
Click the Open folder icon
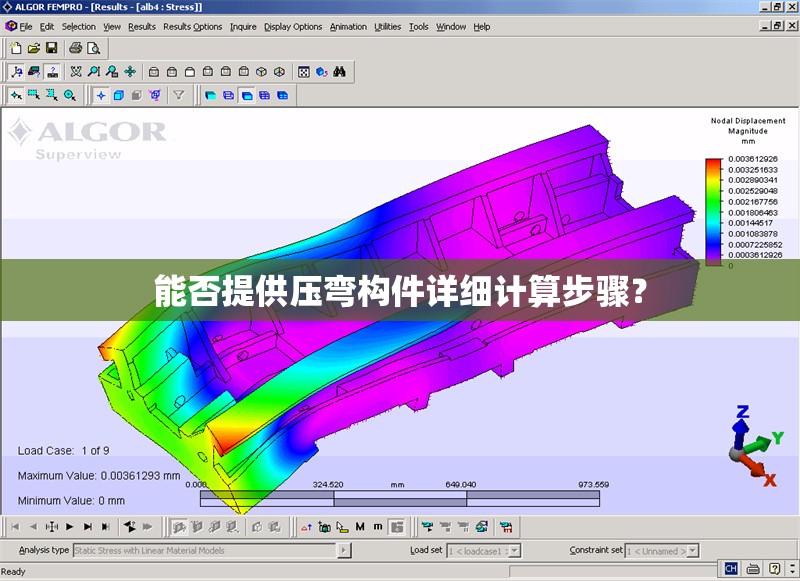point(33,47)
